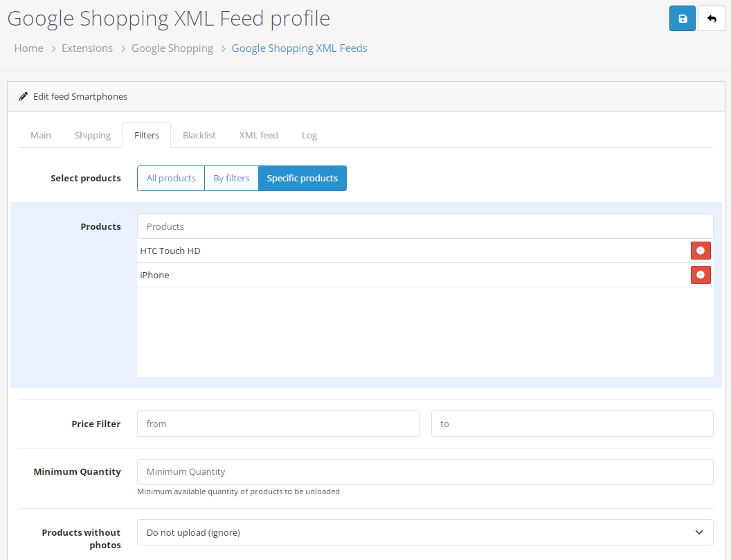Focus the Minimum Quantity input
The height and width of the screenshot is (560, 731).
click(x=425, y=472)
